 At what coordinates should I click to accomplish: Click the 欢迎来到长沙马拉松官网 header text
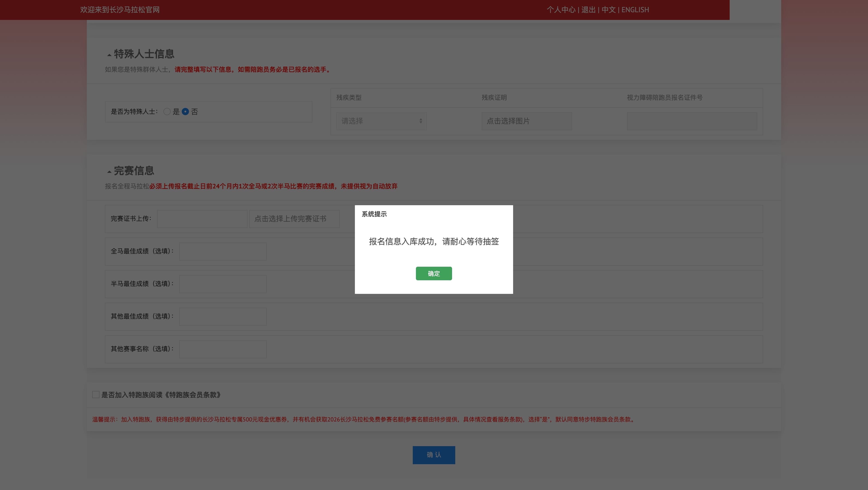click(x=120, y=10)
